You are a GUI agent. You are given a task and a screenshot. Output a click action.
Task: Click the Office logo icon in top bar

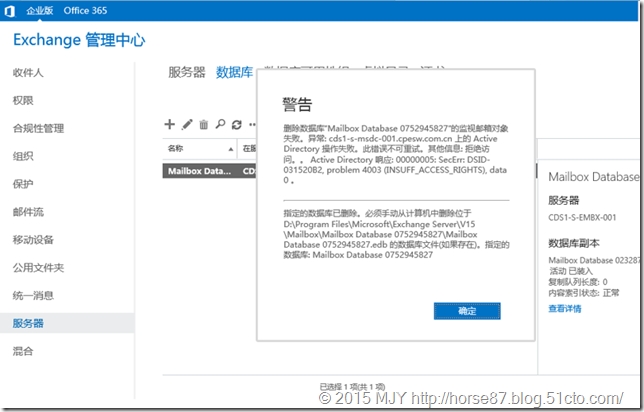(x=9, y=8)
